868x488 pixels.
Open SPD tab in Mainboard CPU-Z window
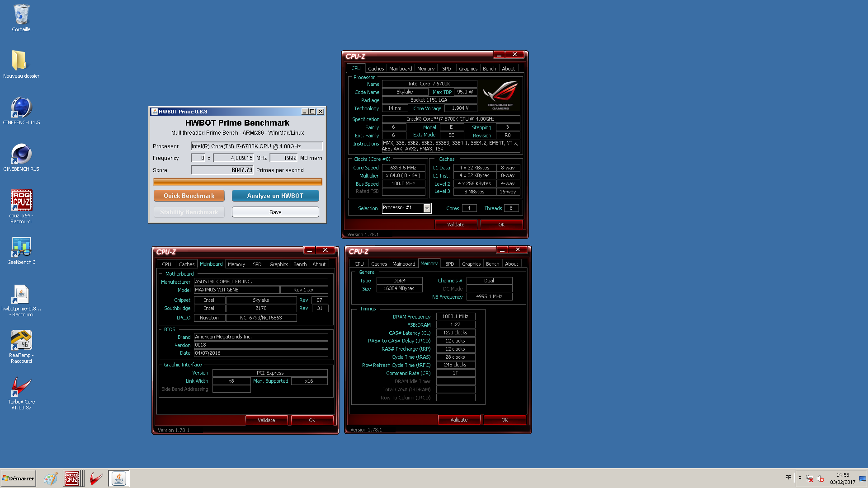(x=257, y=264)
